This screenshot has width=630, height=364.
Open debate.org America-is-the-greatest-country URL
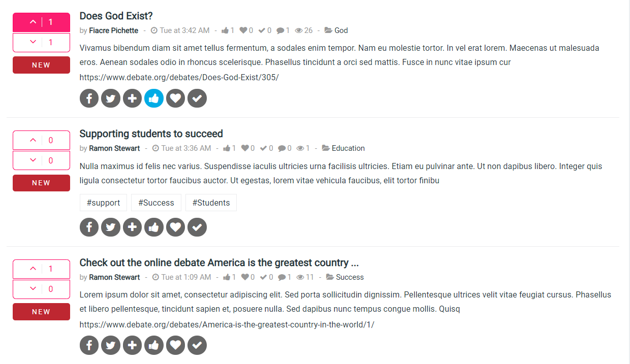coord(227,324)
